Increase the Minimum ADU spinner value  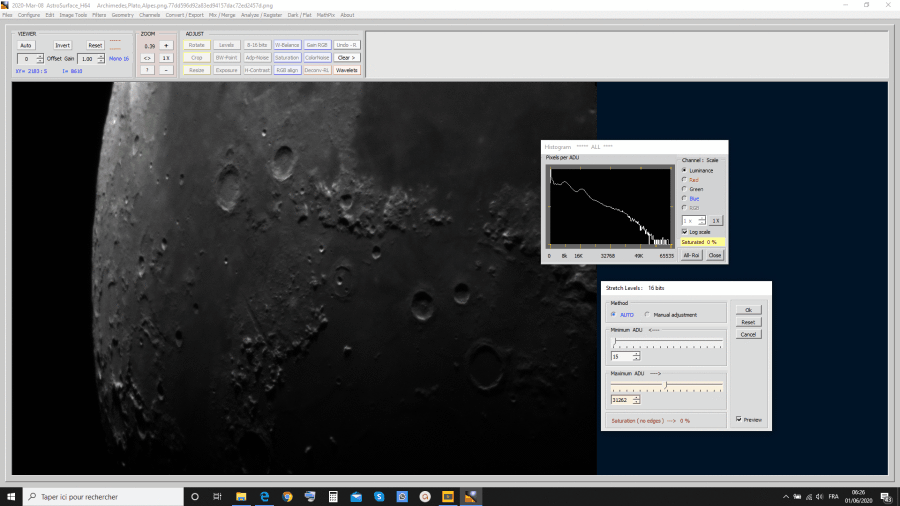pyautogui.click(x=638, y=353)
